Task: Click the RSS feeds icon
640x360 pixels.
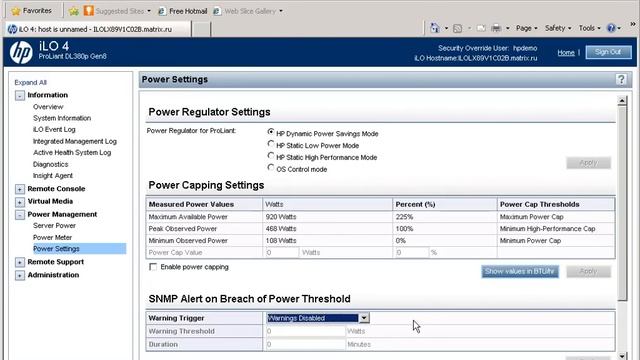Action: coord(458,28)
